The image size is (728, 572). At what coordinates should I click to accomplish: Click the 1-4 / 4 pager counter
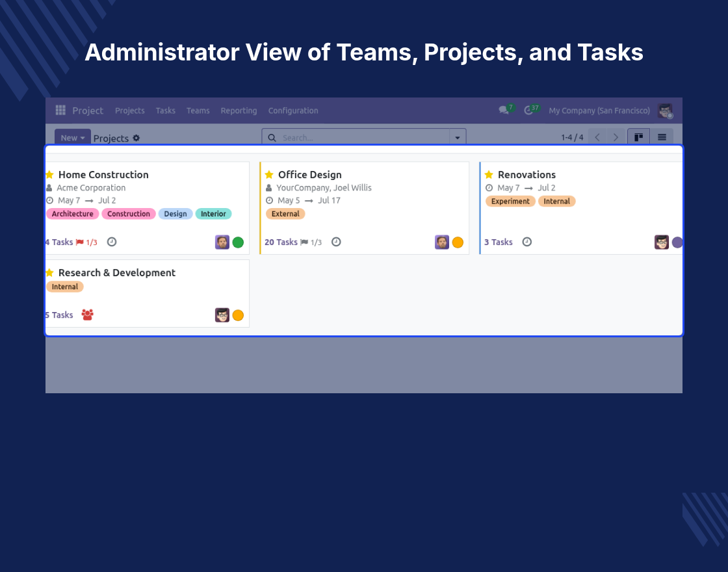pyautogui.click(x=572, y=137)
